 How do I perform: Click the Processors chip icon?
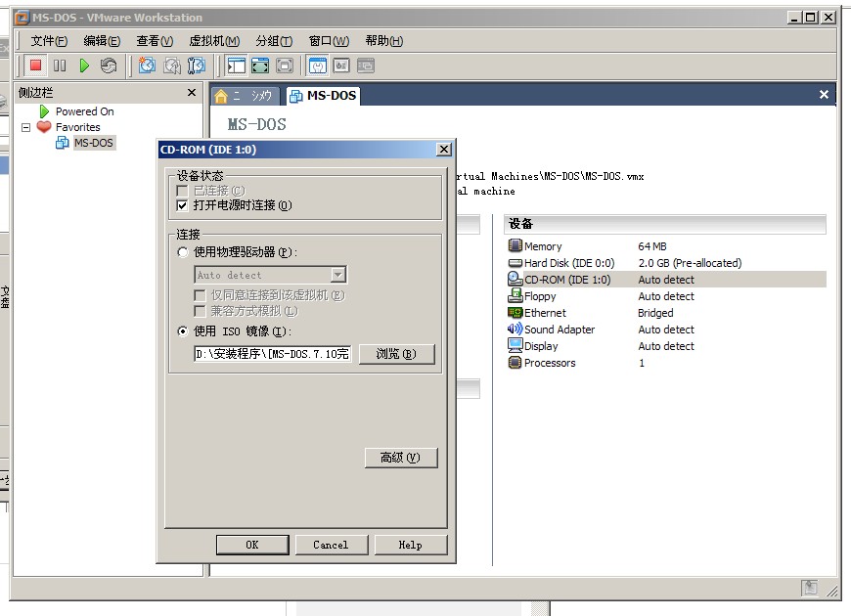pyautogui.click(x=515, y=362)
